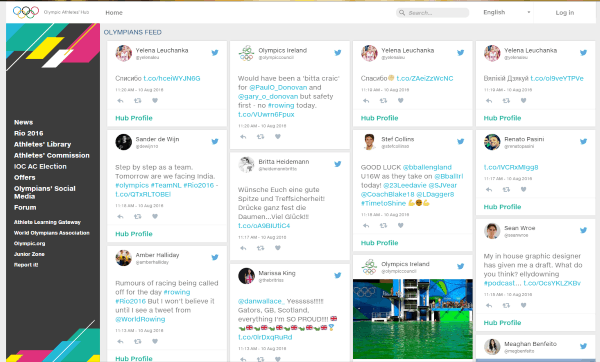Like Amber Halliday's rowing rumours tweet
The image size is (600, 362).
pos(155,341)
